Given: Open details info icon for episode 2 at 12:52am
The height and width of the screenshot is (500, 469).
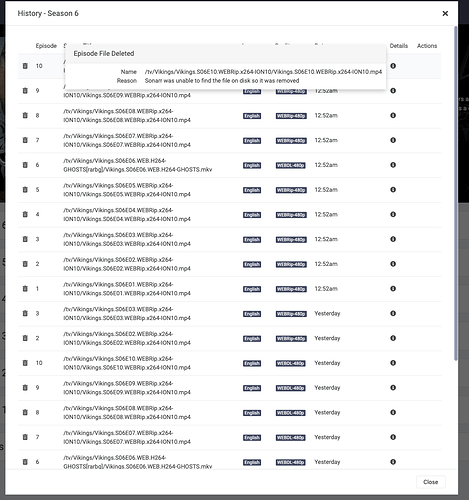Looking at the screenshot, I should 393,264.
